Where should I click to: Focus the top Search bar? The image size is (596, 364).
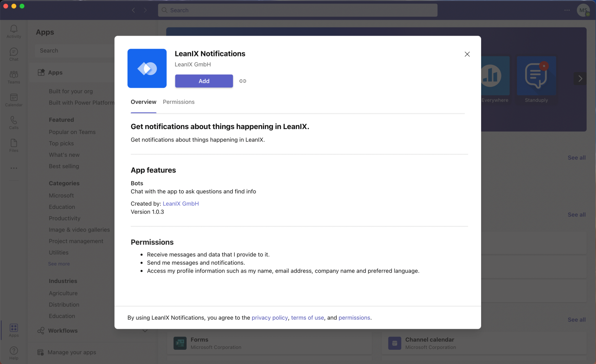(x=298, y=10)
